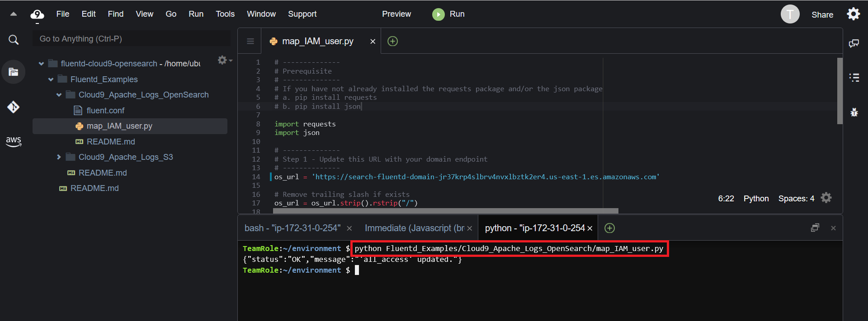The image size is (868, 321).
Task: Open the Source Control git icon
Action: 14,107
